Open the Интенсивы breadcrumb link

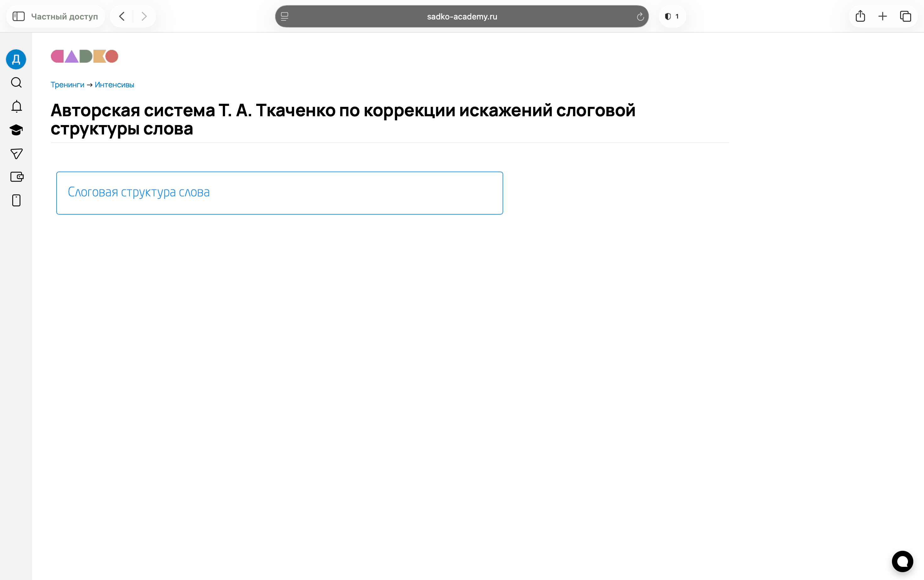[114, 85]
